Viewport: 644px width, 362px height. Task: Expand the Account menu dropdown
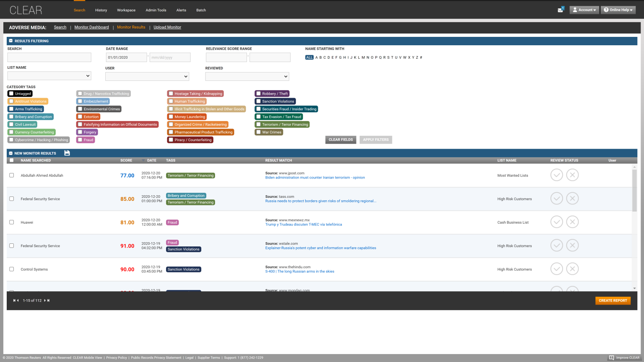pyautogui.click(x=584, y=10)
